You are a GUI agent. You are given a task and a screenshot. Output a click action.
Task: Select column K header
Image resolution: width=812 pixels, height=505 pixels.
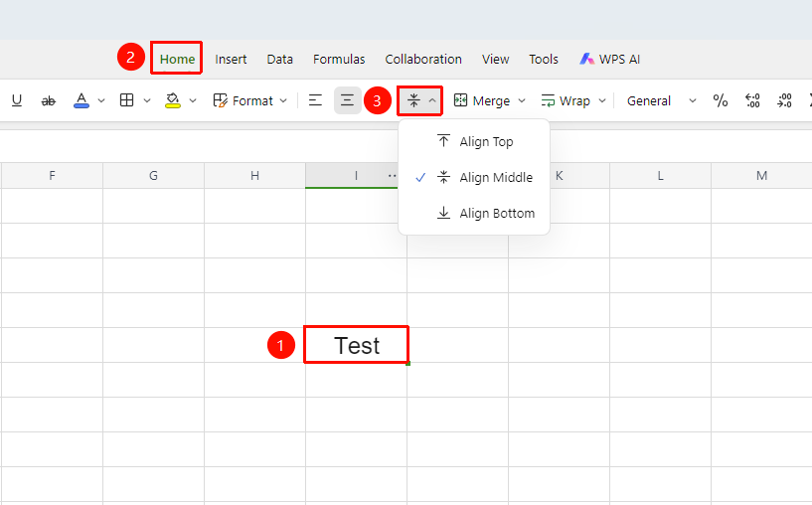(x=560, y=176)
